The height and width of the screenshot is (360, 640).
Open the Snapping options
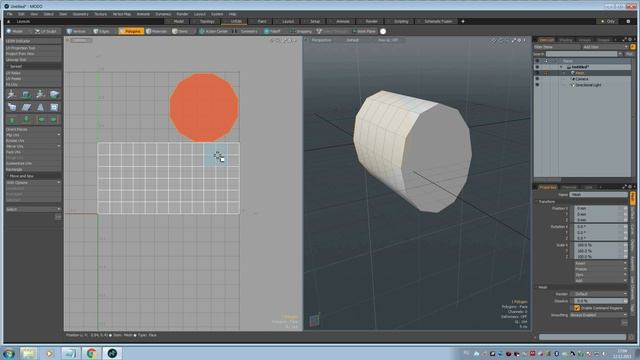301,31
